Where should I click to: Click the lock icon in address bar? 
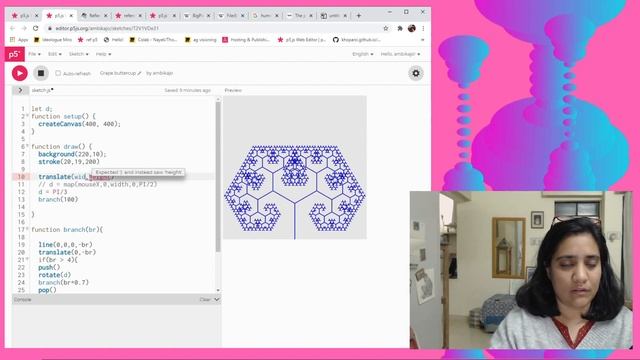tap(50, 28)
